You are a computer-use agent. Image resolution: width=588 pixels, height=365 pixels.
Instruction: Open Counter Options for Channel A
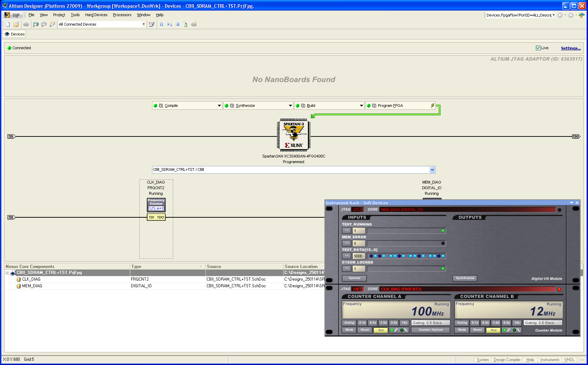point(431,330)
